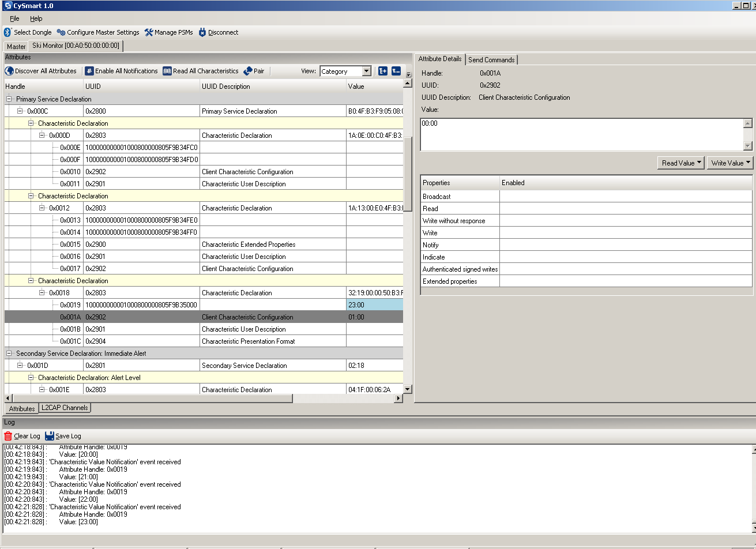Select handle row 0x000E
This screenshot has height=549, width=756.
[x=204, y=148]
